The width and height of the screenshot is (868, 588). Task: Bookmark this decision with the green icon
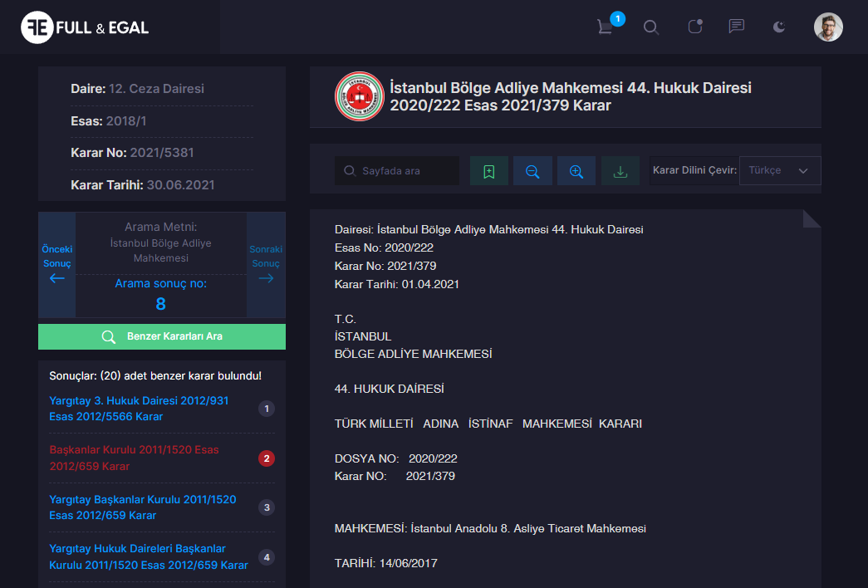[489, 171]
